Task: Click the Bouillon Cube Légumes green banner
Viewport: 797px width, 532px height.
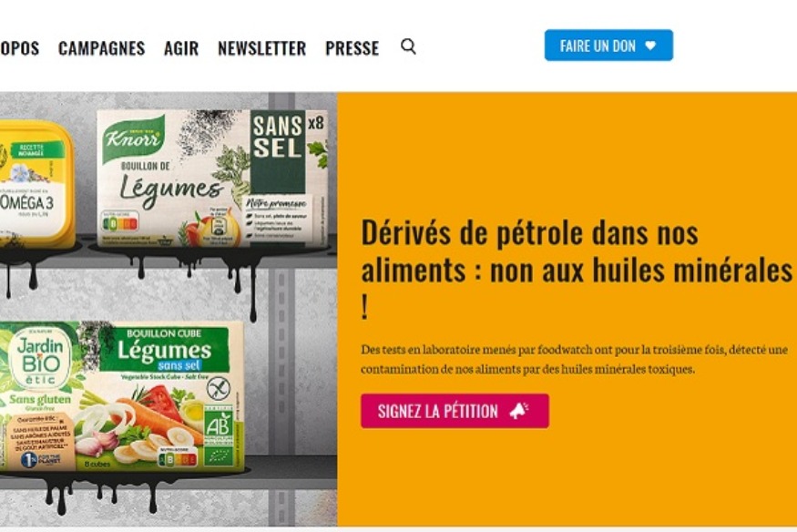Action: coord(164,350)
